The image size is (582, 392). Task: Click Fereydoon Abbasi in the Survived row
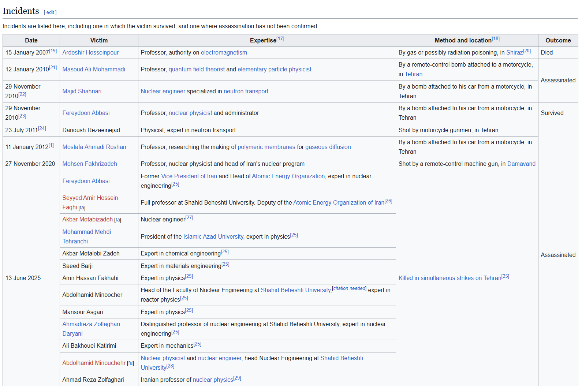click(86, 113)
